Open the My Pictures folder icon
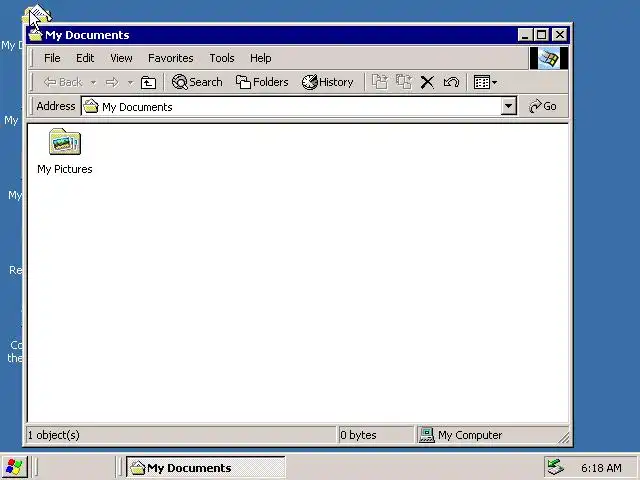Screen dimensions: 640x480 point(65,142)
